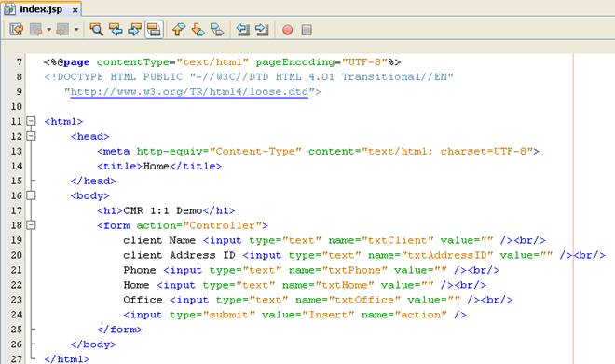Image resolution: width=615 pixels, height=364 pixels.
Task: Click 'client Name' label on line 19
Action: (159, 240)
